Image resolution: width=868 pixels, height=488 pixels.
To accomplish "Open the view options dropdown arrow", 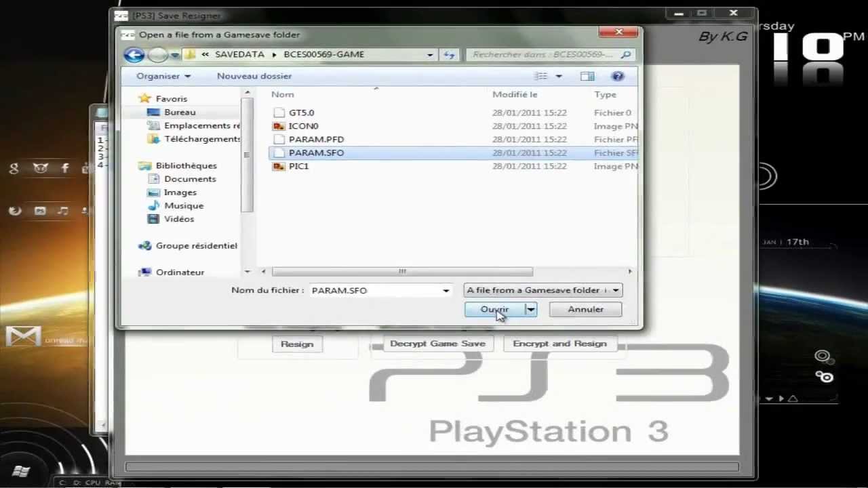I will tap(559, 77).
